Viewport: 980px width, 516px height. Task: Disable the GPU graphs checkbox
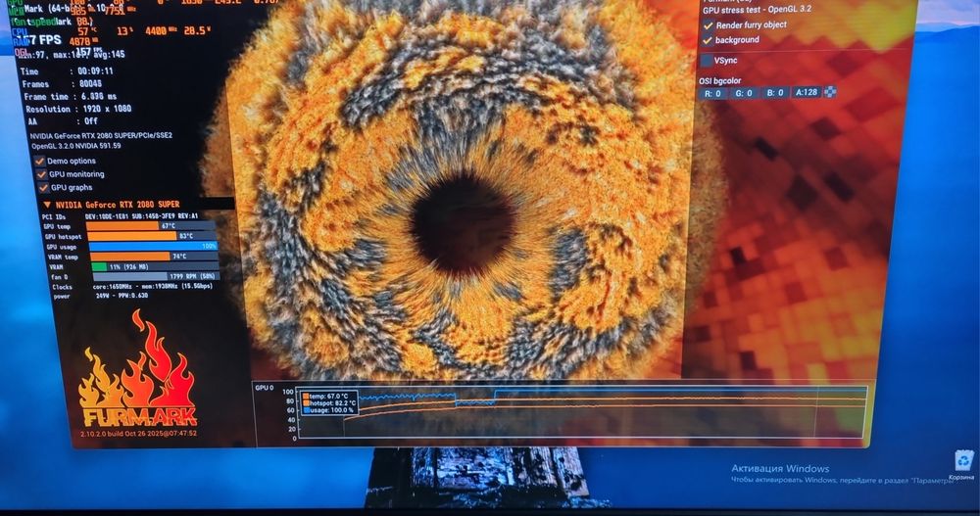pyautogui.click(x=44, y=187)
